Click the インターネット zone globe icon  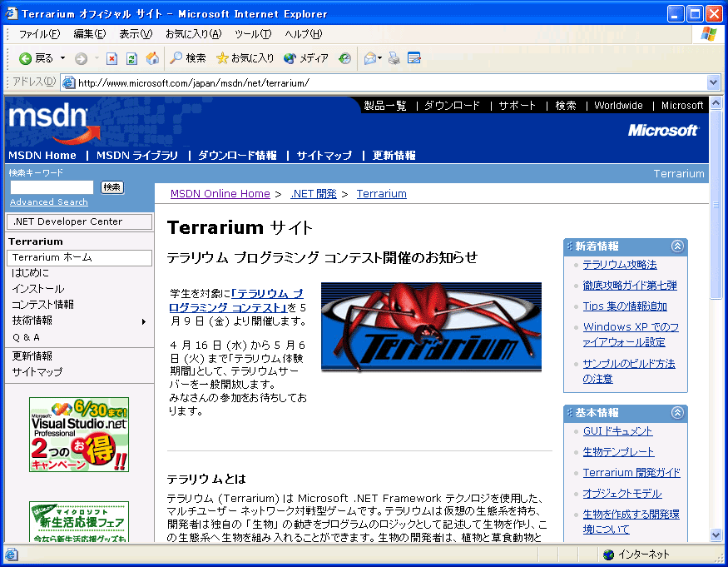click(608, 555)
